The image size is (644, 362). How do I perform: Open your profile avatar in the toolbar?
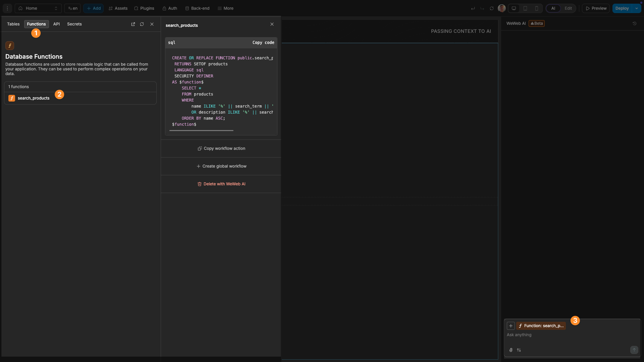(x=502, y=8)
